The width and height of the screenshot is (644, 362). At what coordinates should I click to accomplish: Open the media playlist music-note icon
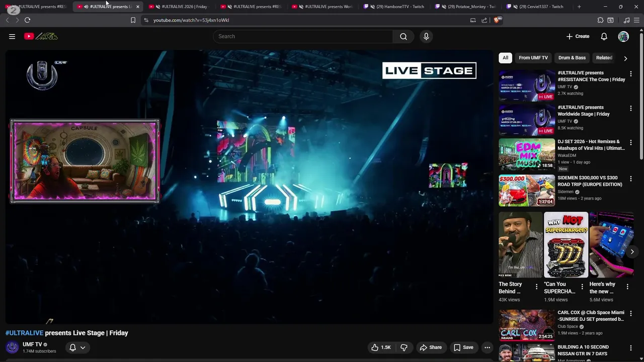626,20
